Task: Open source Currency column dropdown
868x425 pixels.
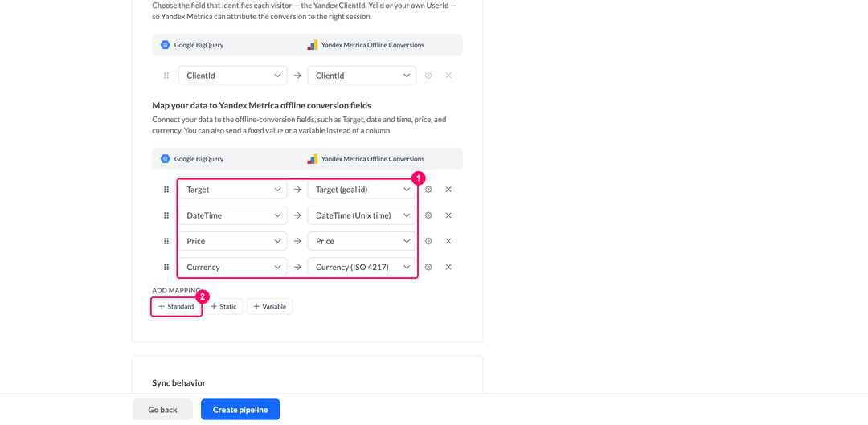Action: tap(232, 267)
